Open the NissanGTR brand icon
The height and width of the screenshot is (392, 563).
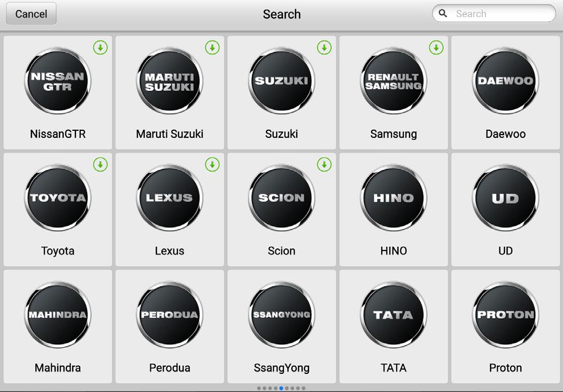pos(58,81)
